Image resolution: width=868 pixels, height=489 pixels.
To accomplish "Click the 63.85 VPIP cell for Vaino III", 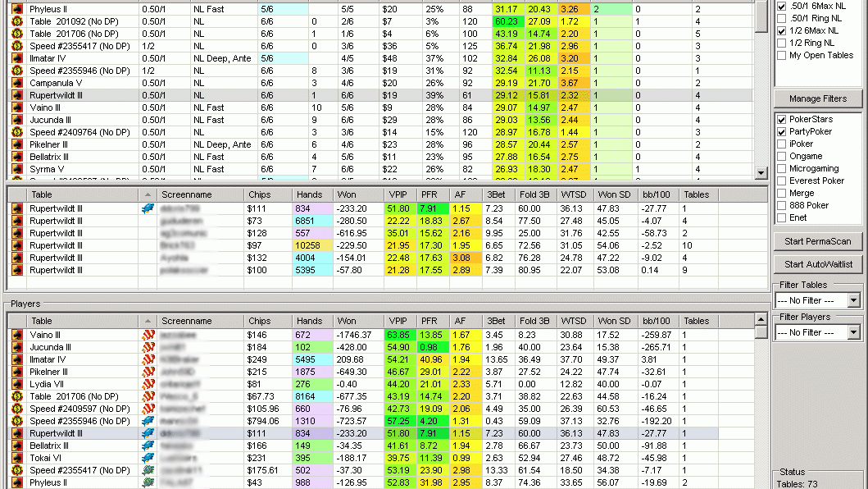I will pos(400,336).
